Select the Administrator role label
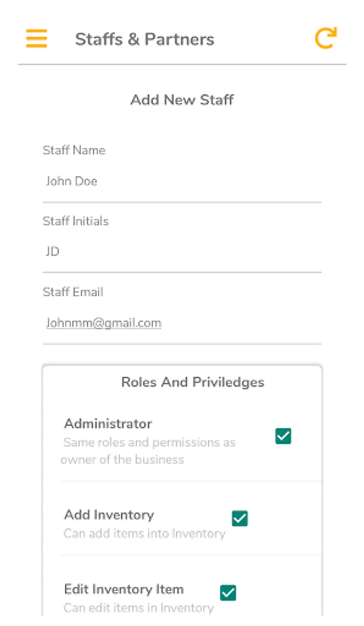 (x=108, y=424)
